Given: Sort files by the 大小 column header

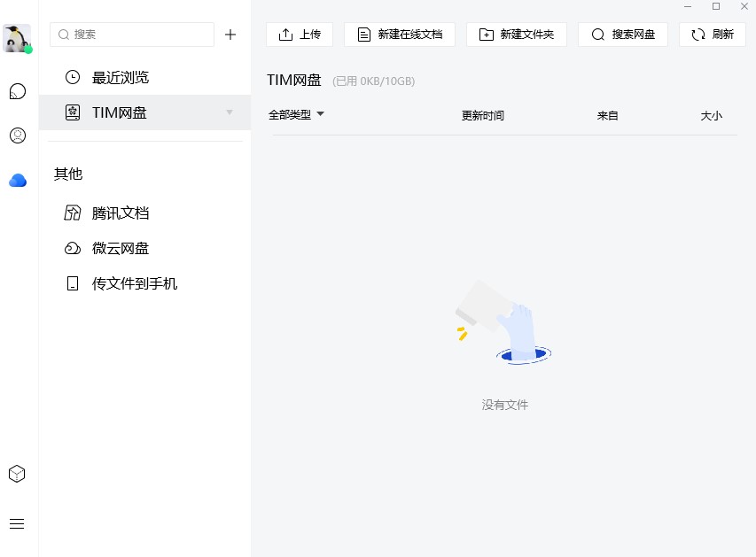Looking at the screenshot, I should [711, 114].
